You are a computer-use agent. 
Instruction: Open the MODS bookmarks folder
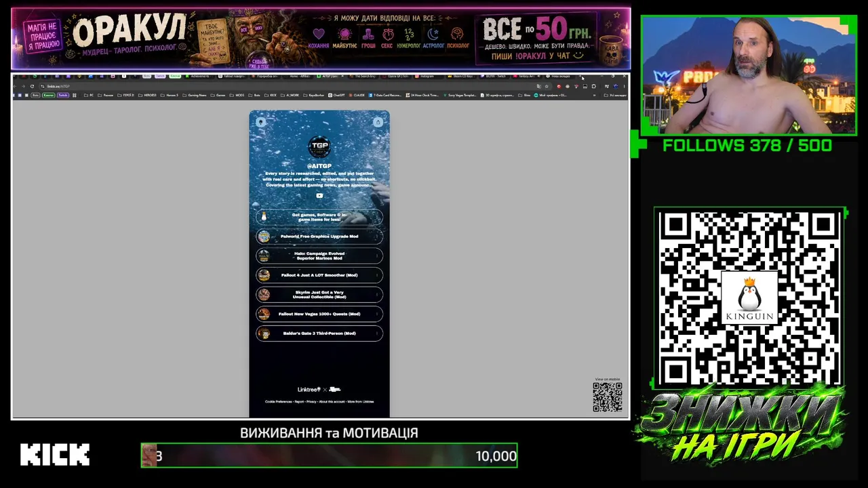click(237, 96)
